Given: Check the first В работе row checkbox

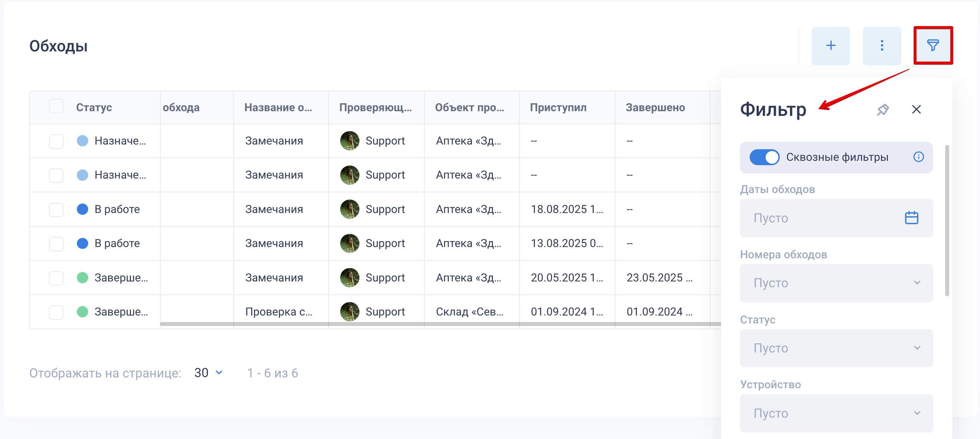Looking at the screenshot, I should [x=56, y=209].
